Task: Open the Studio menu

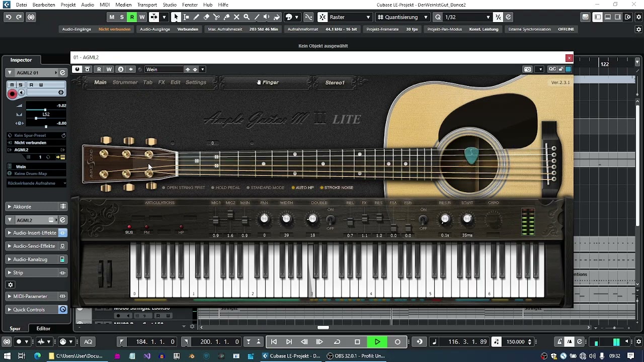Action: 170,5
